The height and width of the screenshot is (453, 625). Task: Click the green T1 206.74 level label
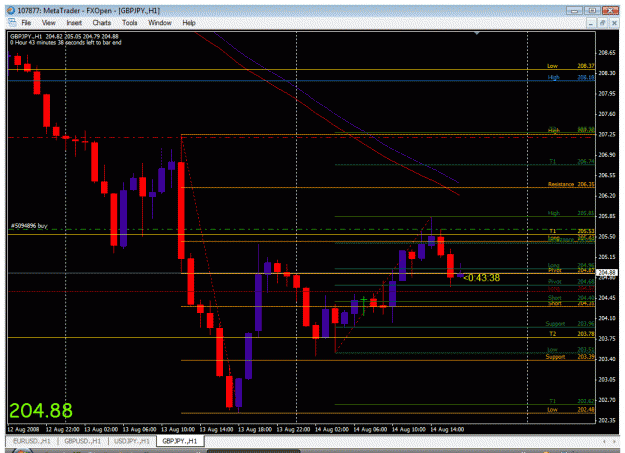572,162
